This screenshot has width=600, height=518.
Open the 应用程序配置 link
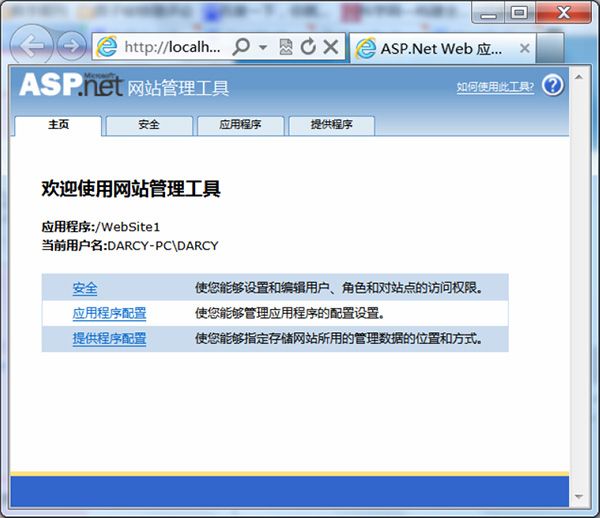[109, 313]
